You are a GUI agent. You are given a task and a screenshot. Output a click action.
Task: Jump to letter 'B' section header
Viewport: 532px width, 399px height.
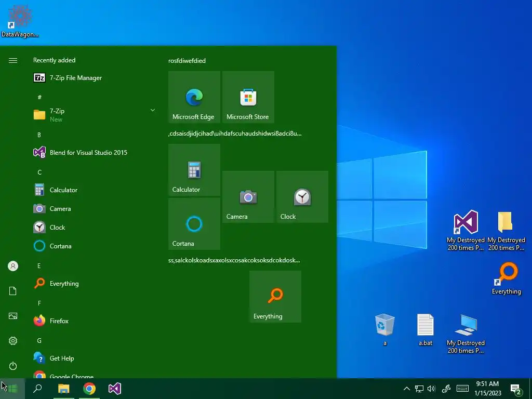[39, 135]
